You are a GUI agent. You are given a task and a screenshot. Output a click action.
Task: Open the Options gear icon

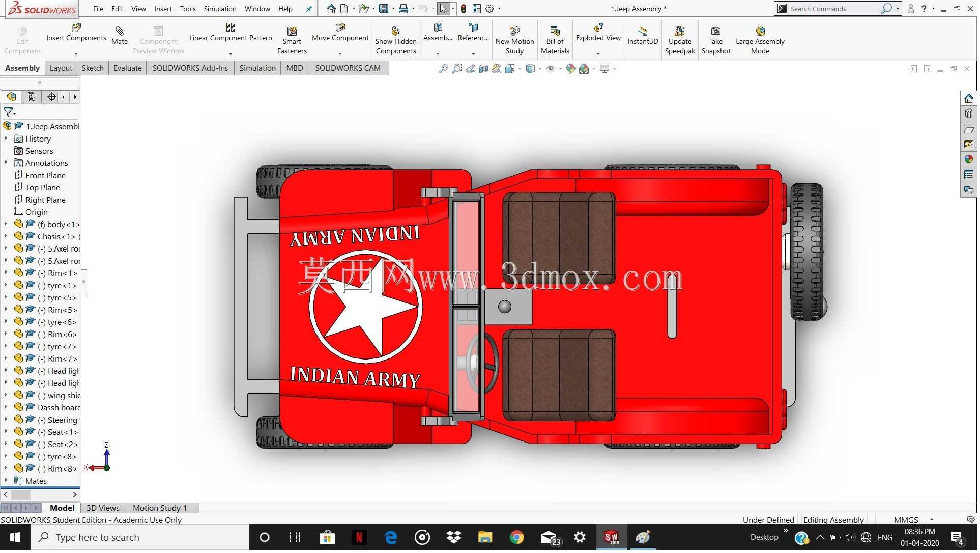pos(489,9)
